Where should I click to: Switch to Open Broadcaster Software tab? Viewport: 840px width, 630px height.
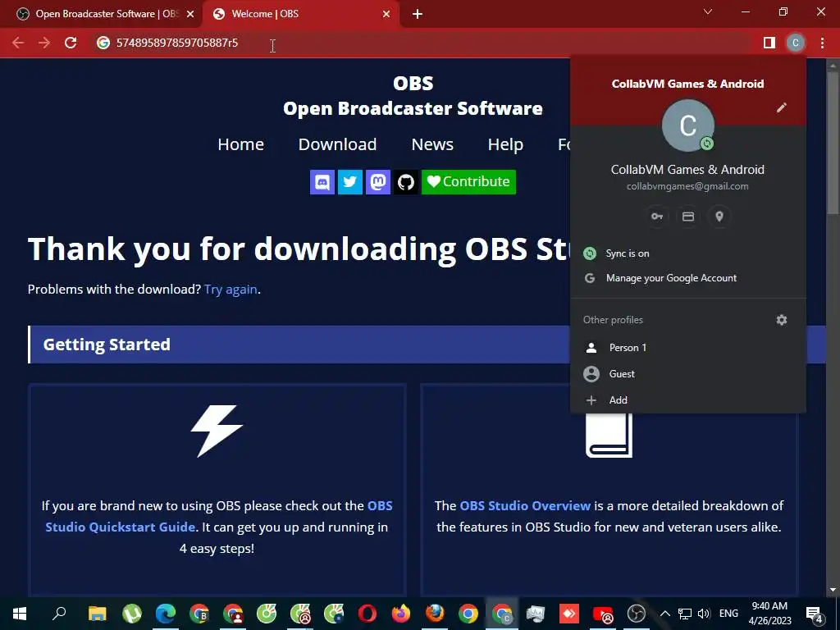(x=102, y=14)
